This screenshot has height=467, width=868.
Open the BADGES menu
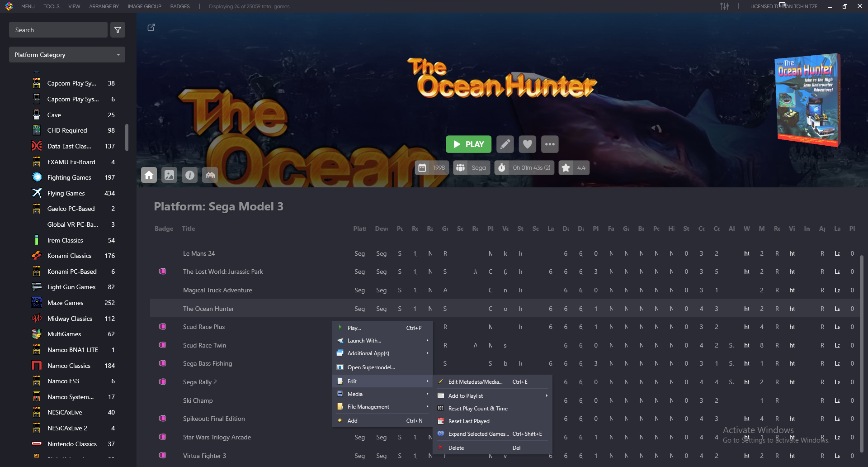(180, 6)
